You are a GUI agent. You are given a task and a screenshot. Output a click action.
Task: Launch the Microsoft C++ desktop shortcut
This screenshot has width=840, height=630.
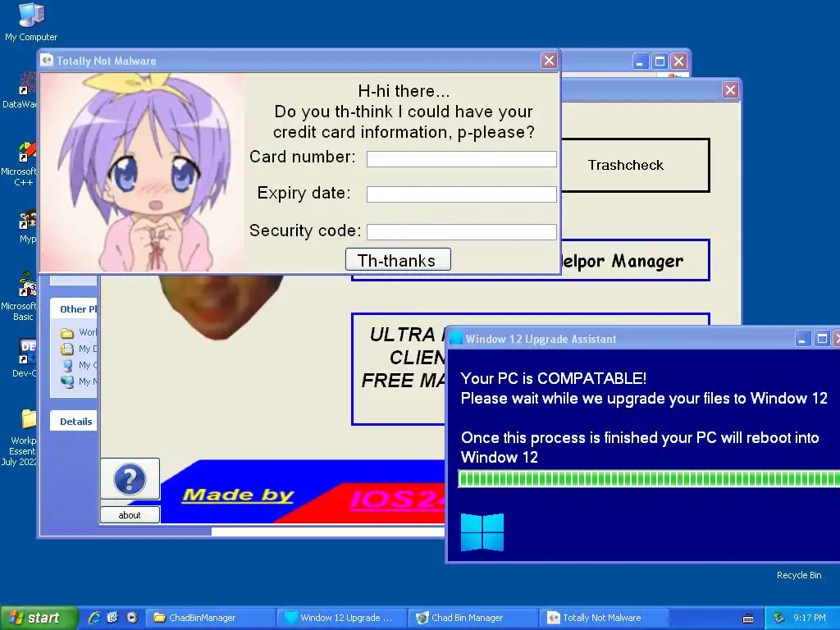[20, 164]
